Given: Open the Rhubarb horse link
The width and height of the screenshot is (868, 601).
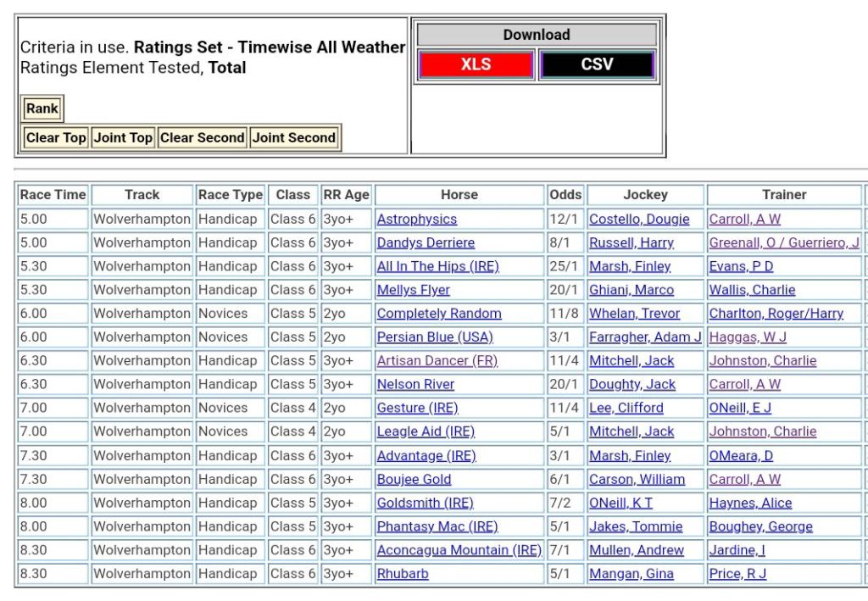Looking at the screenshot, I should coord(403,574).
